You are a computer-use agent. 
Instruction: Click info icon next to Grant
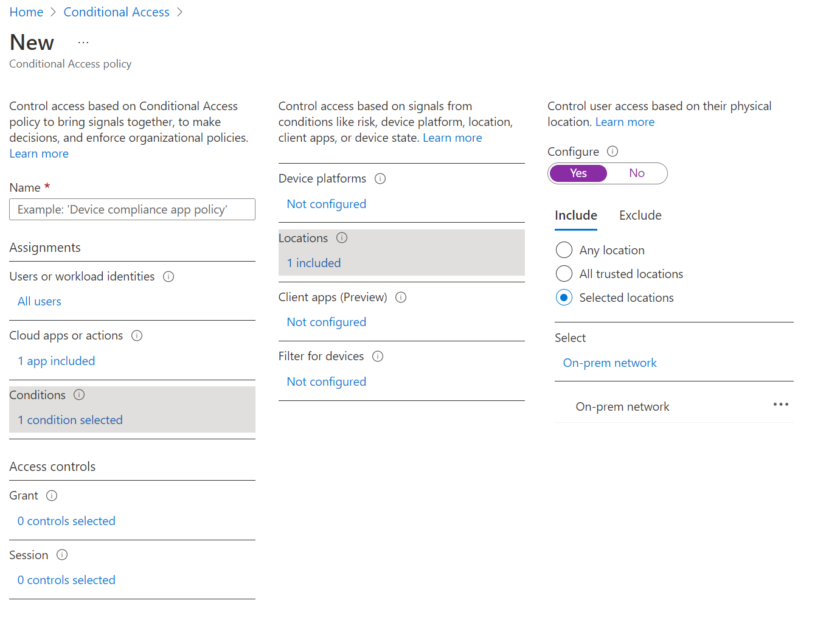pos(52,496)
